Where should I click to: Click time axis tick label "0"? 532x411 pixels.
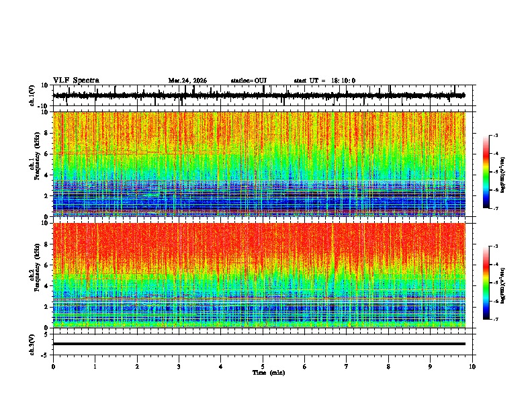click(53, 367)
